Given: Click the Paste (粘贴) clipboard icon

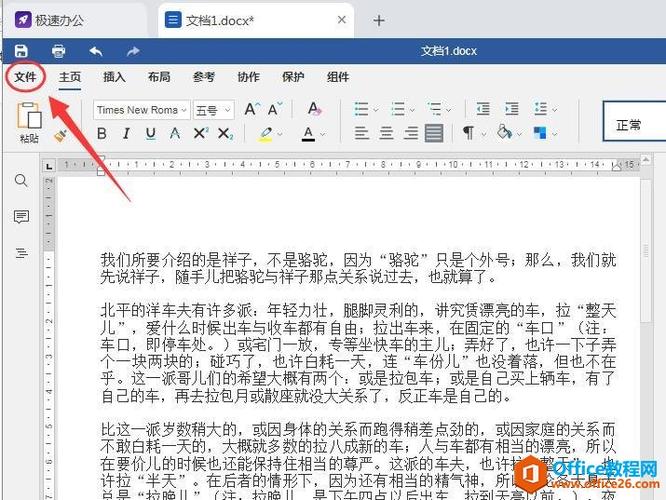Looking at the screenshot, I should click(x=29, y=116).
